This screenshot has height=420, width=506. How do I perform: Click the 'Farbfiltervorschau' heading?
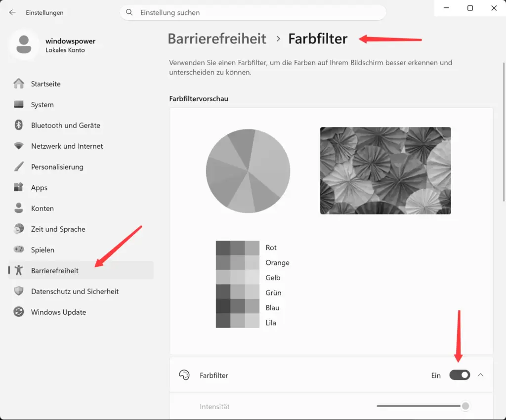point(199,99)
